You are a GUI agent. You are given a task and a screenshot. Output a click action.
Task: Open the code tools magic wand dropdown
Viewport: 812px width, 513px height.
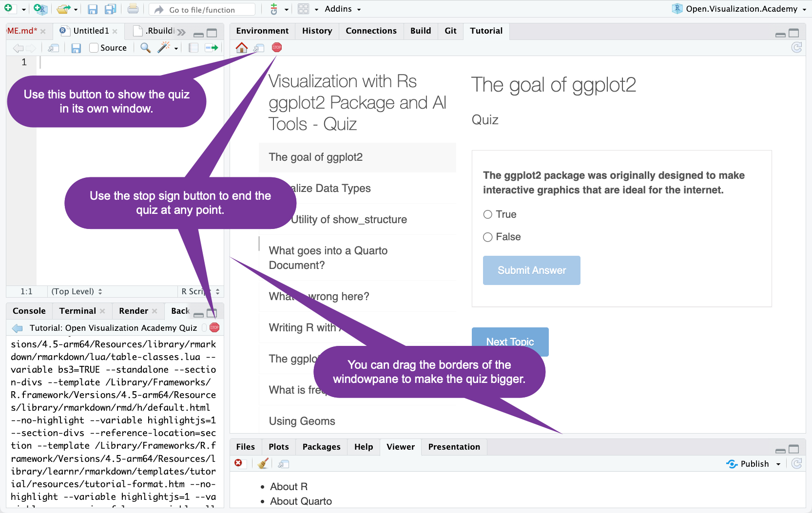coord(168,47)
